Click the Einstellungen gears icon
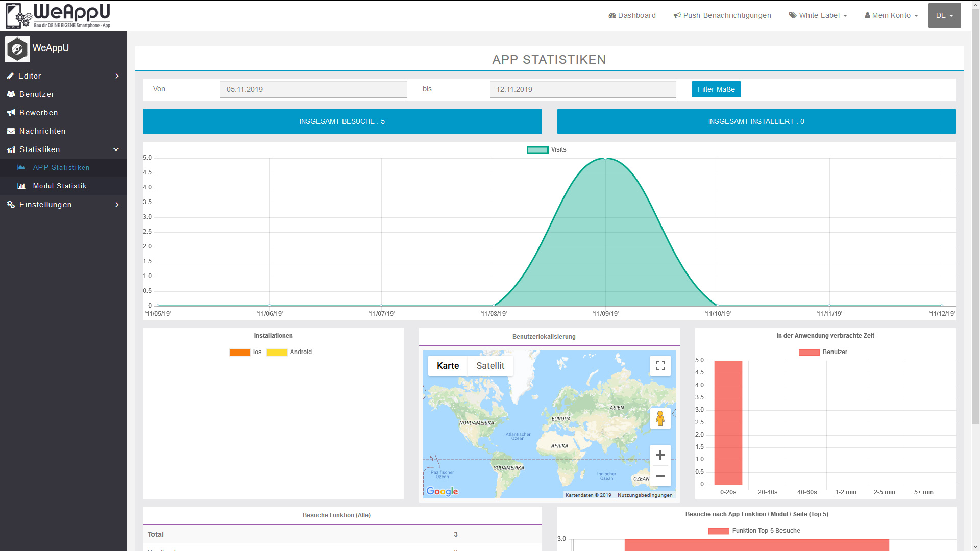This screenshot has height=551, width=980. click(x=11, y=205)
